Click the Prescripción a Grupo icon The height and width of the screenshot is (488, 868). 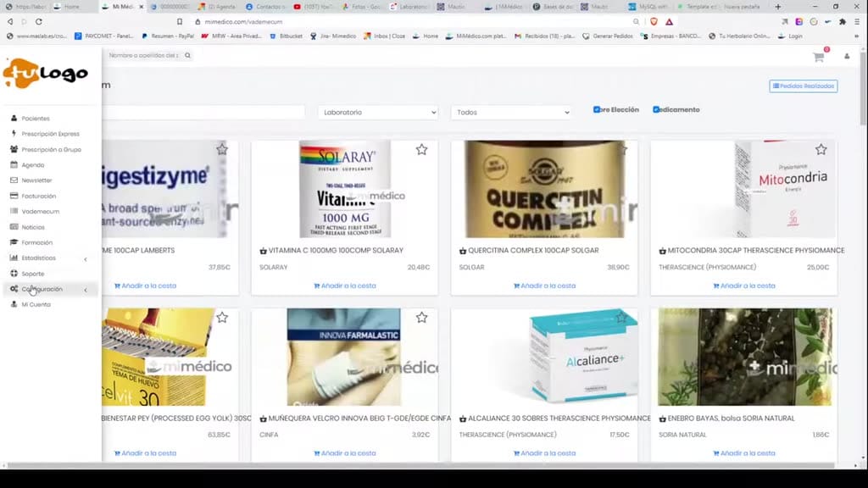click(14, 149)
